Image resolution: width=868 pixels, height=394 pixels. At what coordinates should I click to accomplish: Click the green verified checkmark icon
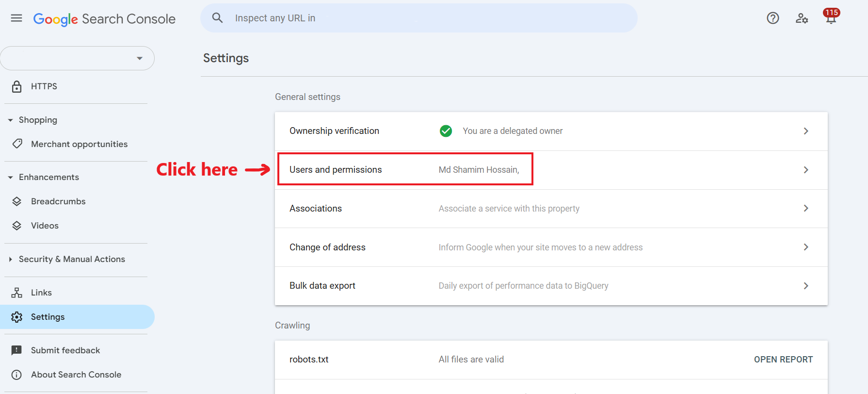(446, 131)
